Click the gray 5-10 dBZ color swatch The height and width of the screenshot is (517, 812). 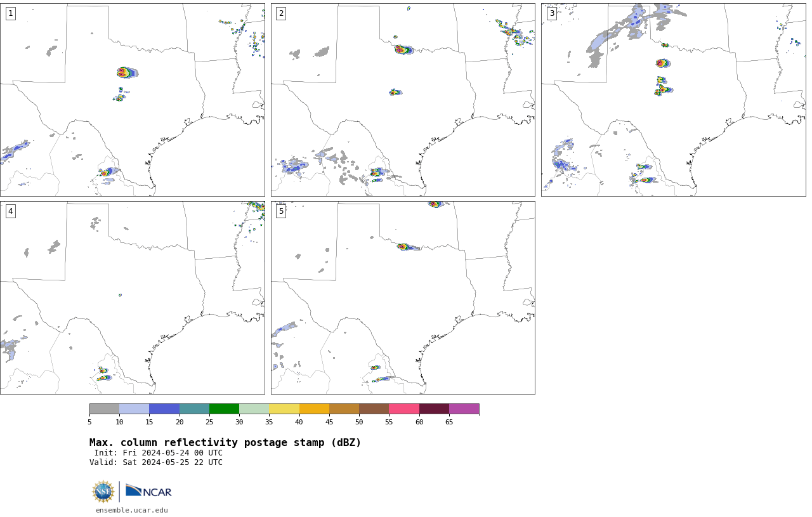[104, 409]
